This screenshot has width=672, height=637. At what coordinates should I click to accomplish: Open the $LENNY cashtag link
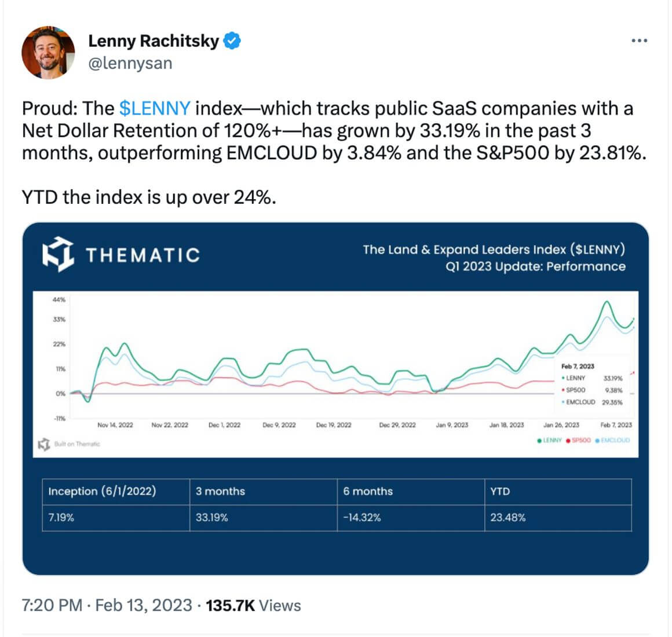(x=155, y=108)
